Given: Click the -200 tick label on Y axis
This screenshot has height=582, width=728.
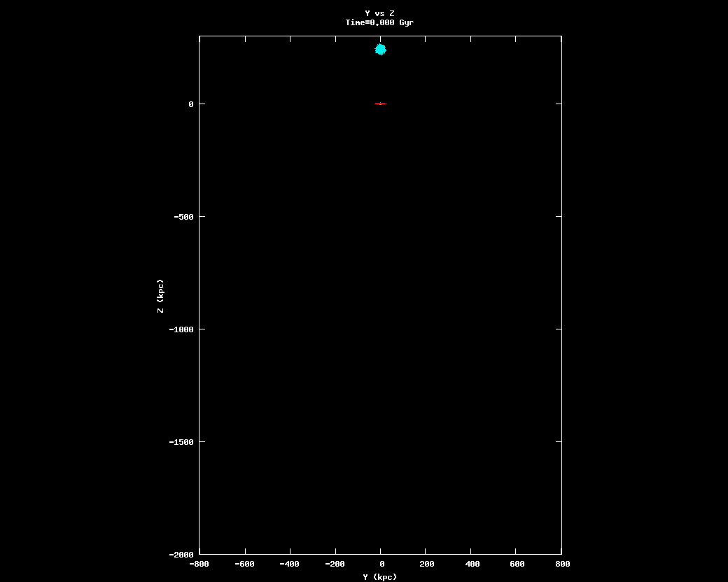Looking at the screenshot, I should [335, 564].
